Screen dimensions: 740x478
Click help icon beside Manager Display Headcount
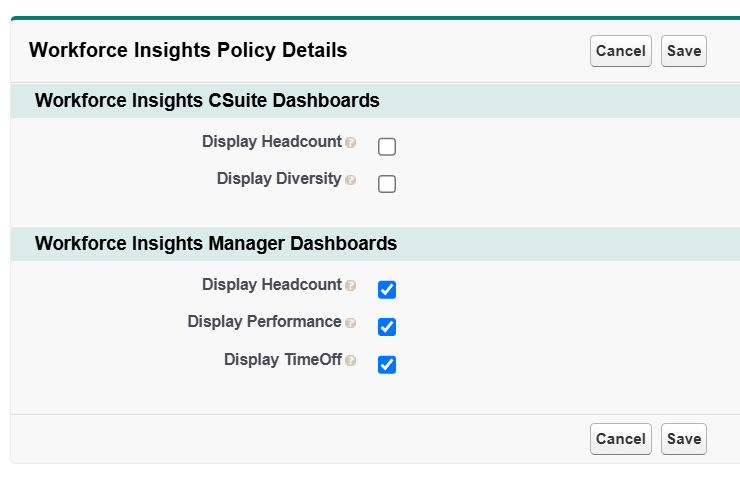(350, 286)
